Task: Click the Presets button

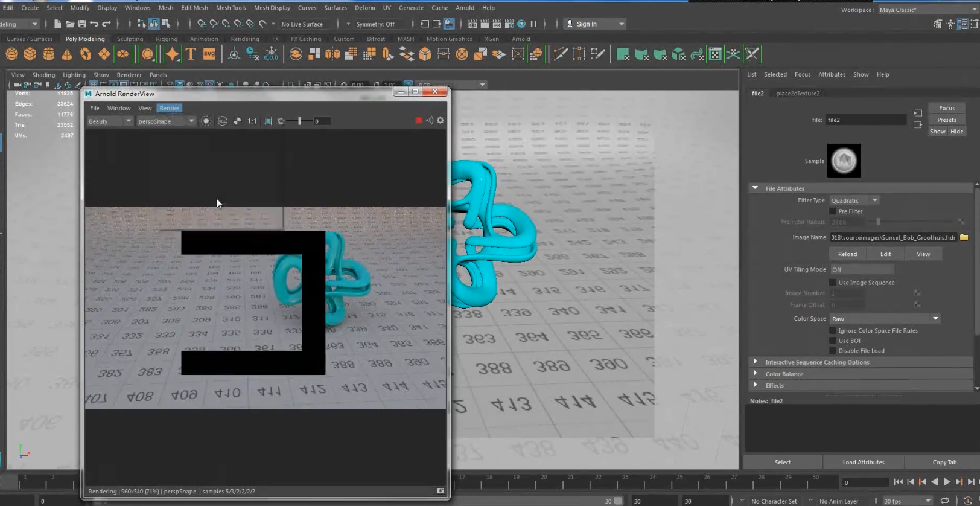Action: [x=947, y=120]
